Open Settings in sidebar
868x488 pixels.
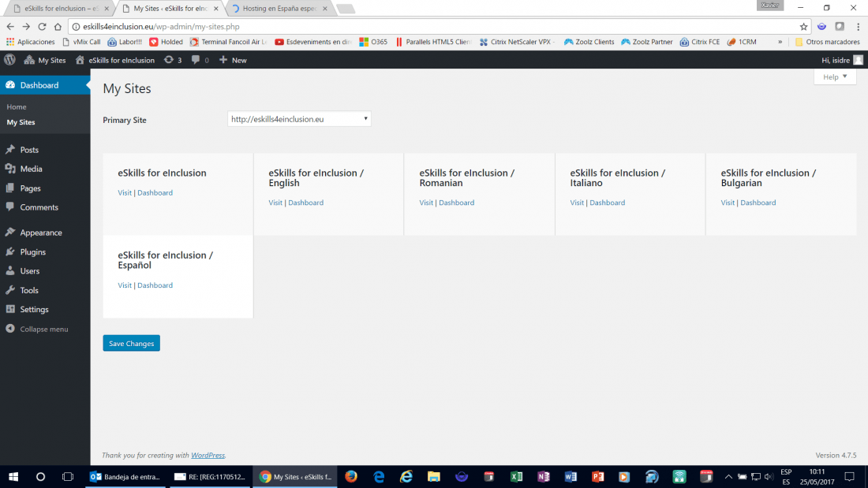click(x=45, y=309)
